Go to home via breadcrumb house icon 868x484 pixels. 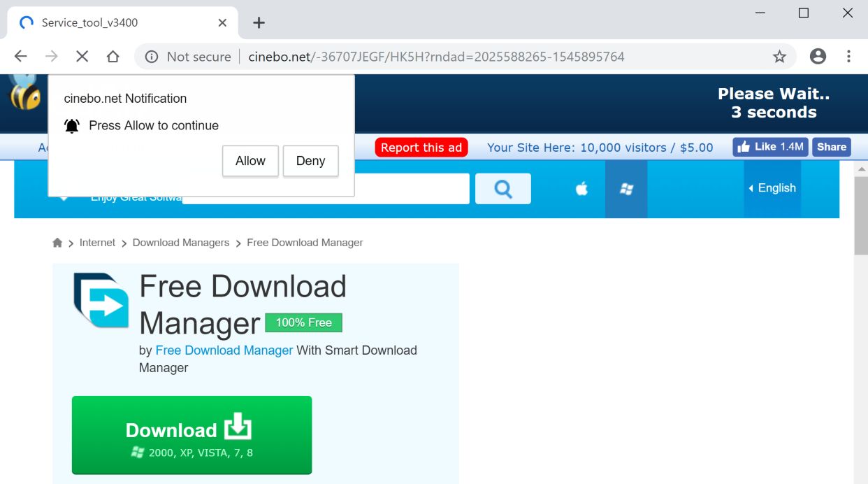click(x=57, y=243)
